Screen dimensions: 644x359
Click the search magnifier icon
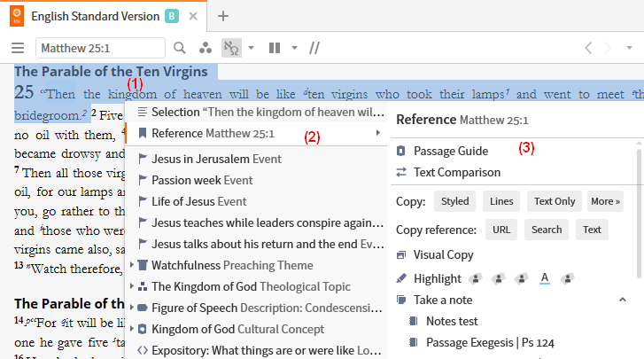[x=180, y=48]
